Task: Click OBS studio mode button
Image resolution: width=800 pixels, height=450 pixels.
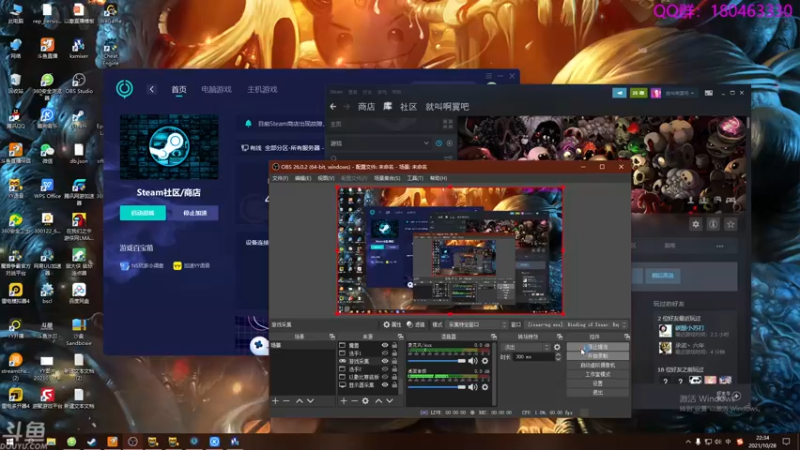Action: click(597, 374)
